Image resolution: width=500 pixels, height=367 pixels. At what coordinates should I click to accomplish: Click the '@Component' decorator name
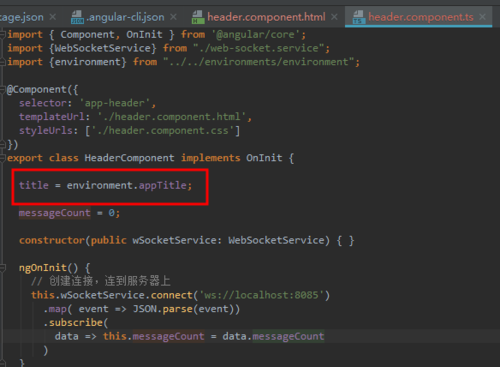pyautogui.click(x=37, y=89)
